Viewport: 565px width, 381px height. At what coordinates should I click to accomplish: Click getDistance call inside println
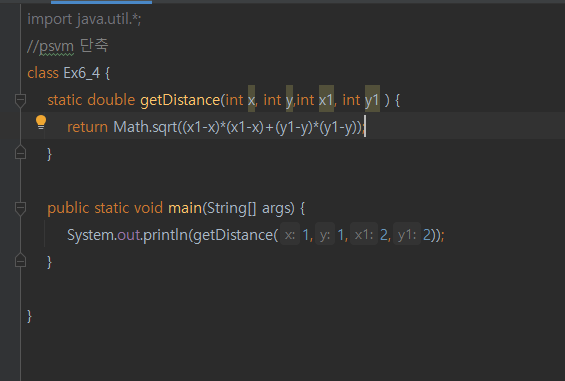(x=234, y=235)
